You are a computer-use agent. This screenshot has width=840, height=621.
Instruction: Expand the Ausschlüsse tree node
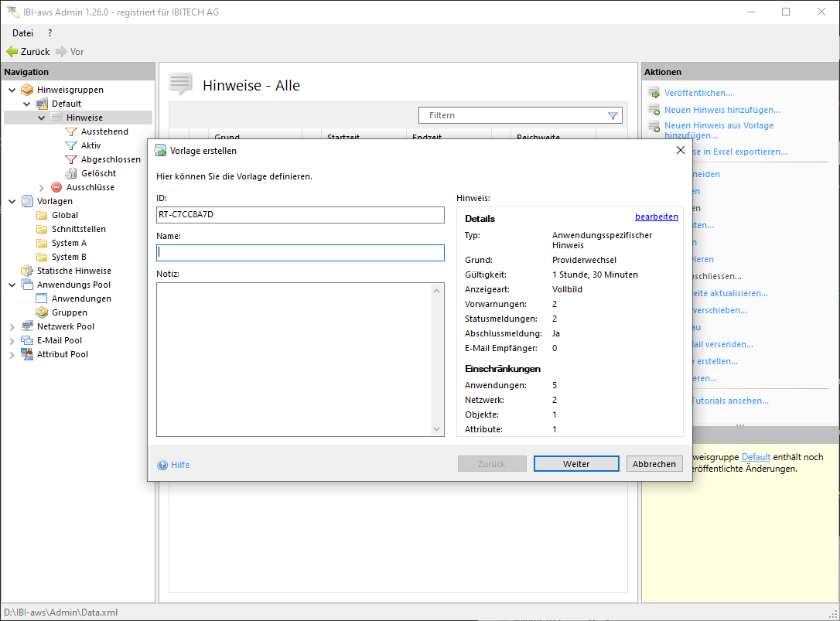[x=42, y=187]
